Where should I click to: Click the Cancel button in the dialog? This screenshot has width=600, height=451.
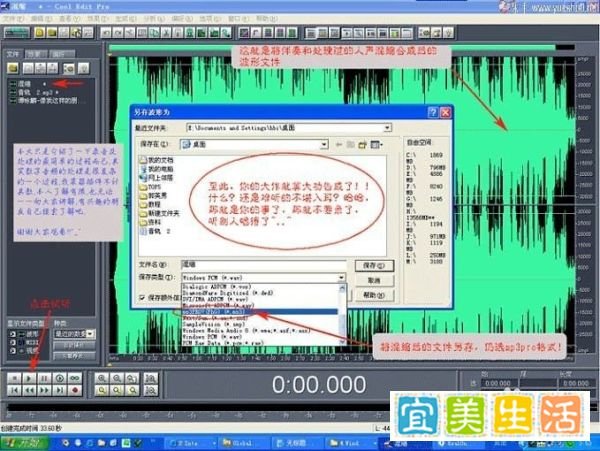[374, 280]
